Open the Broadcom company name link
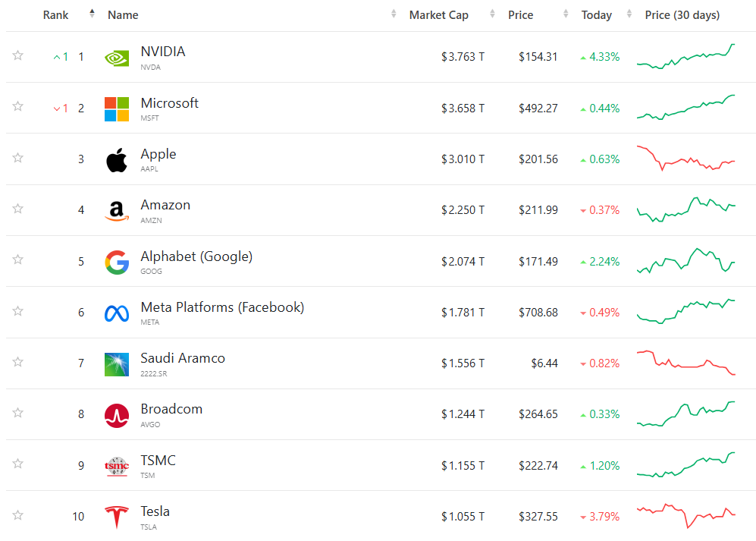The image size is (756, 541). tap(171, 409)
